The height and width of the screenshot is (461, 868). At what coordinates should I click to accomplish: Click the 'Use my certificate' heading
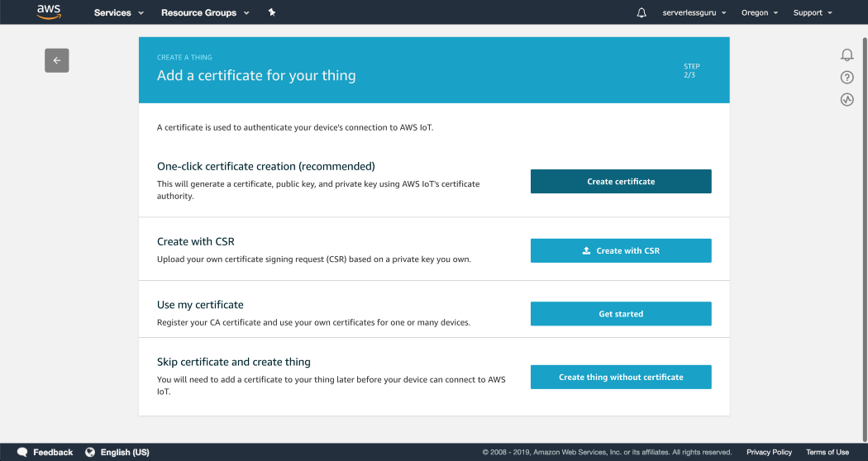(x=200, y=305)
